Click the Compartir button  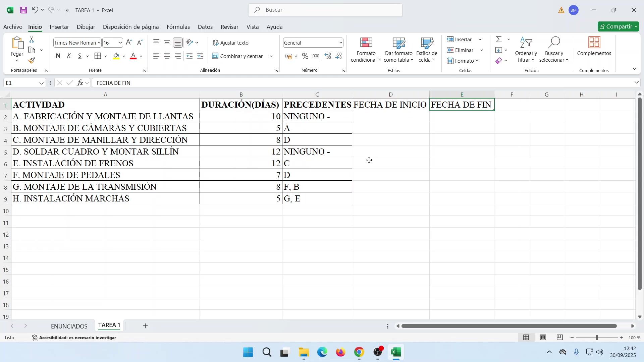point(615,27)
